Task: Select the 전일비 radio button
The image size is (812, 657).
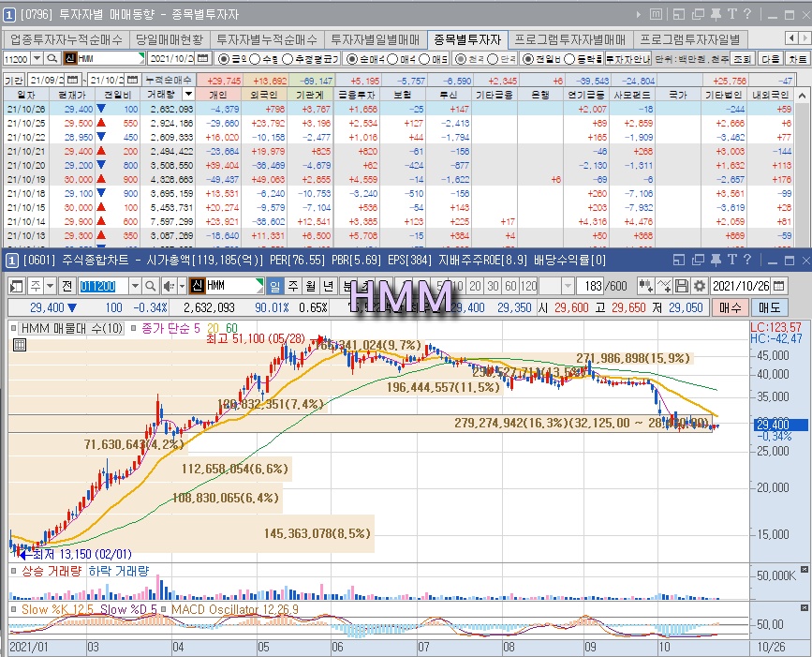Action: point(527,59)
